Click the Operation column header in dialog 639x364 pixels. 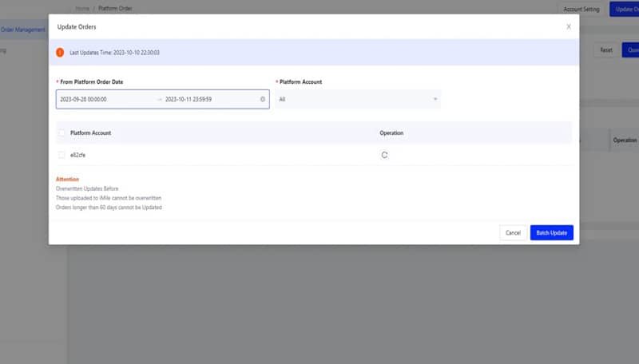391,133
